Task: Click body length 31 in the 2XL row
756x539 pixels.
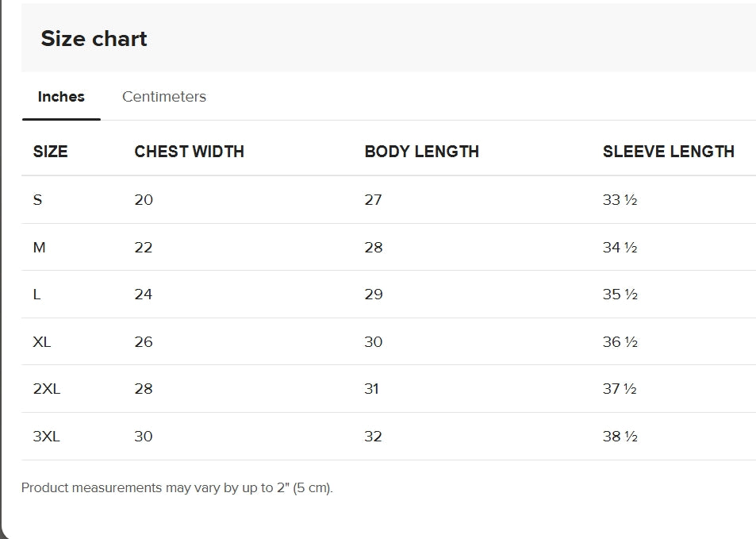Action: click(x=371, y=389)
